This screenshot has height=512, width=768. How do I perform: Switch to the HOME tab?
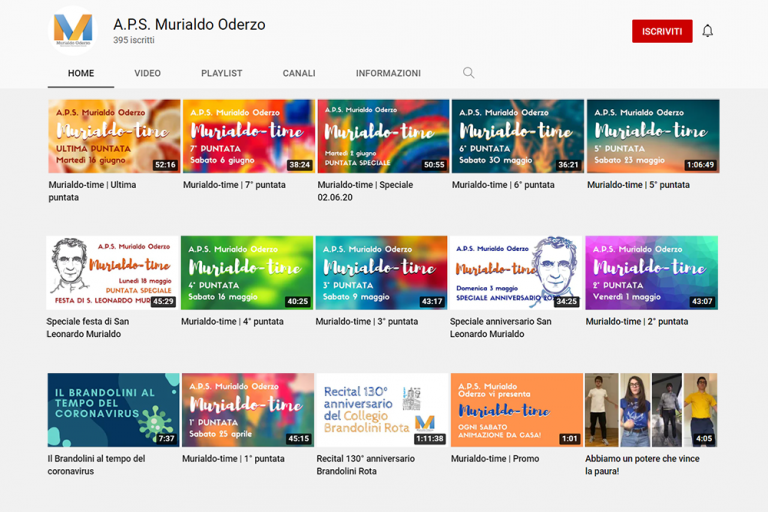(x=81, y=73)
